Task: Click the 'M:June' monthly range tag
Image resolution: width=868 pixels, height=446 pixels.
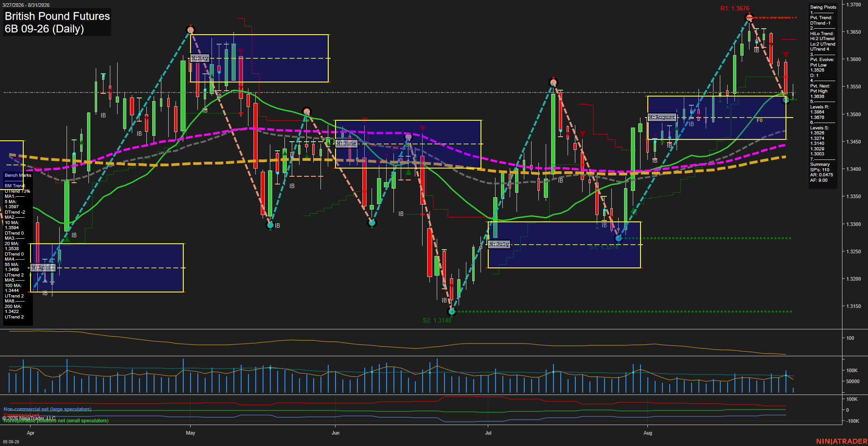Action: [x=346, y=144]
